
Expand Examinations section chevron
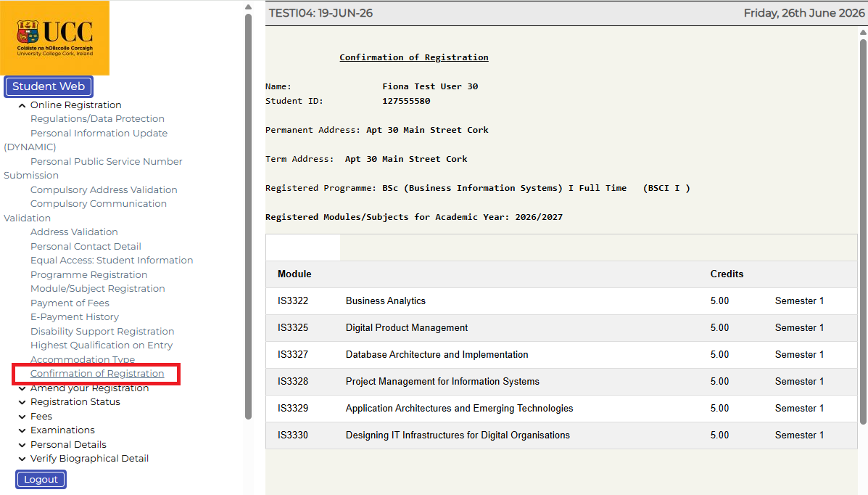[x=22, y=430]
